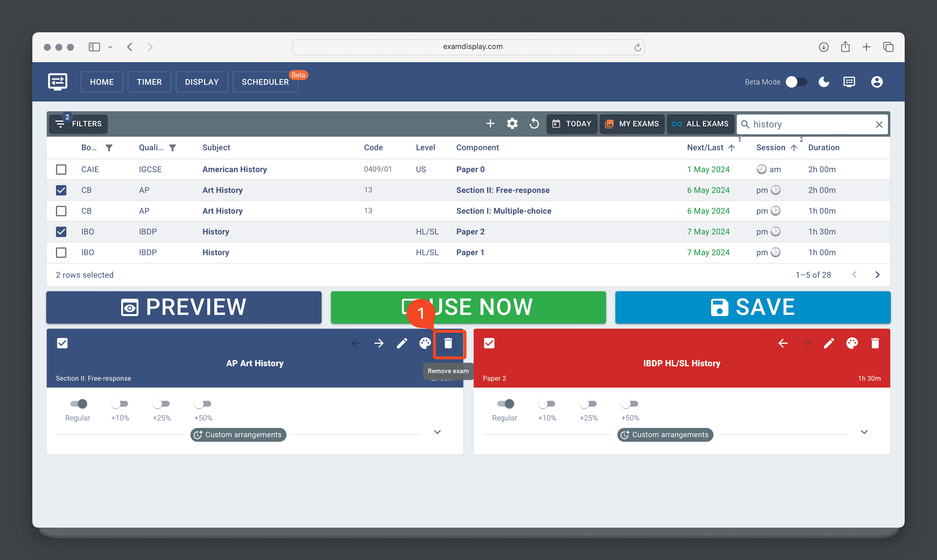Expand the AP Art History card bottom chevron
The width and height of the screenshot is (937, 560).
coord(438,433)
